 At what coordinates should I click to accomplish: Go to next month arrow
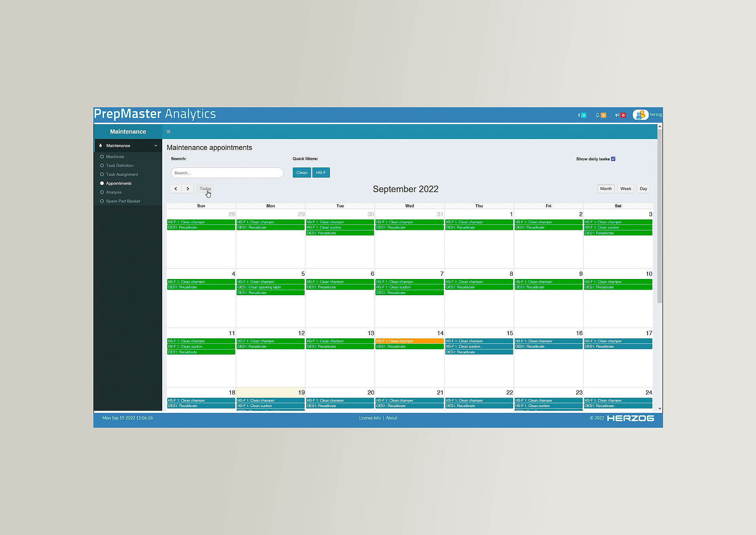coord(188,189)
